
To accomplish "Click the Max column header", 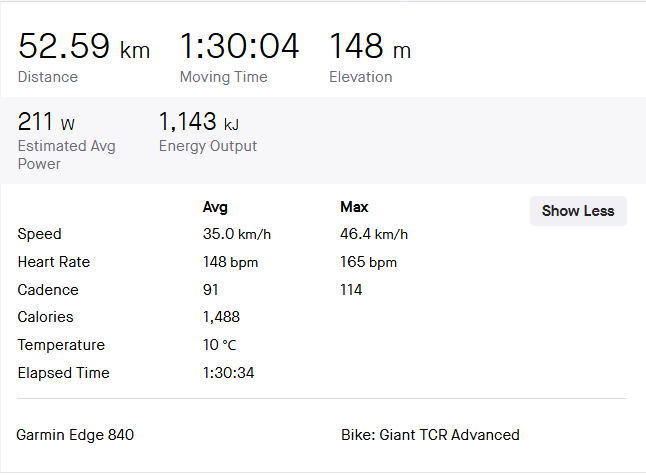I will coord(354,207).
